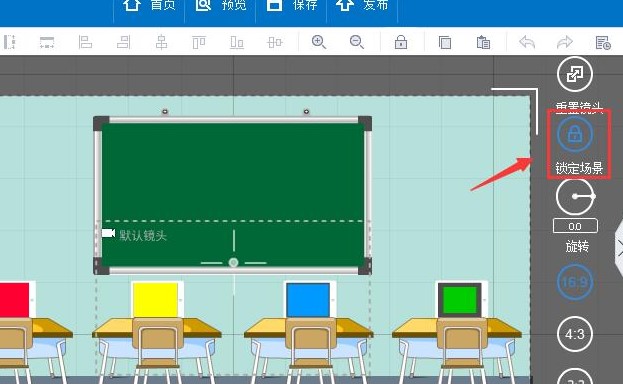Image resolution: width=623 pixels, height=392 pixels.
Task: Undo the last action
Action: [x=527, y=42]
